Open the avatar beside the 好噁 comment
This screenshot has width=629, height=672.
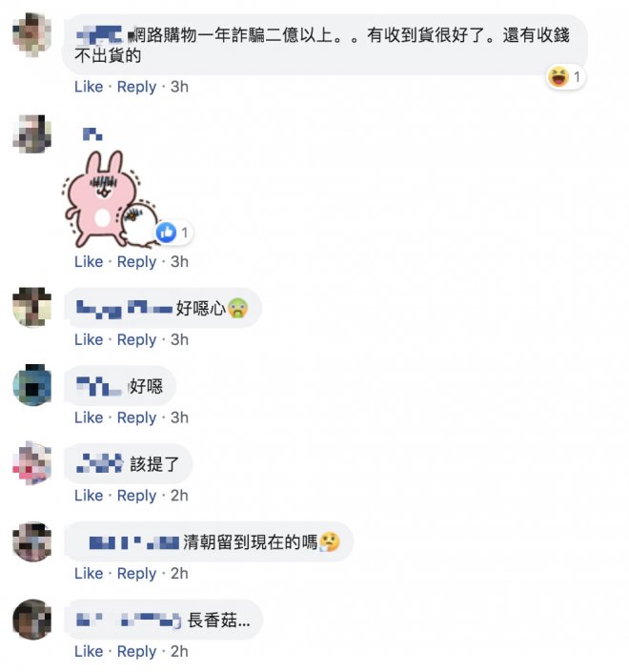(32, 385)
